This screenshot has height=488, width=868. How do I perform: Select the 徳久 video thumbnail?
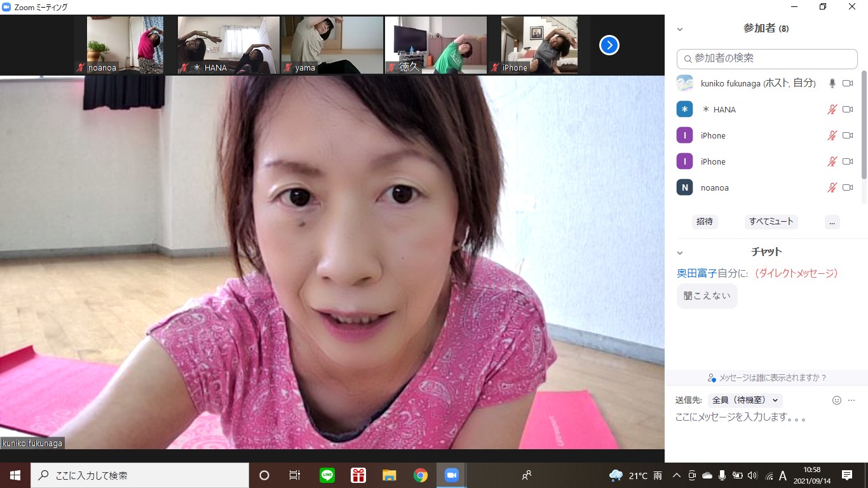point(436,45)
